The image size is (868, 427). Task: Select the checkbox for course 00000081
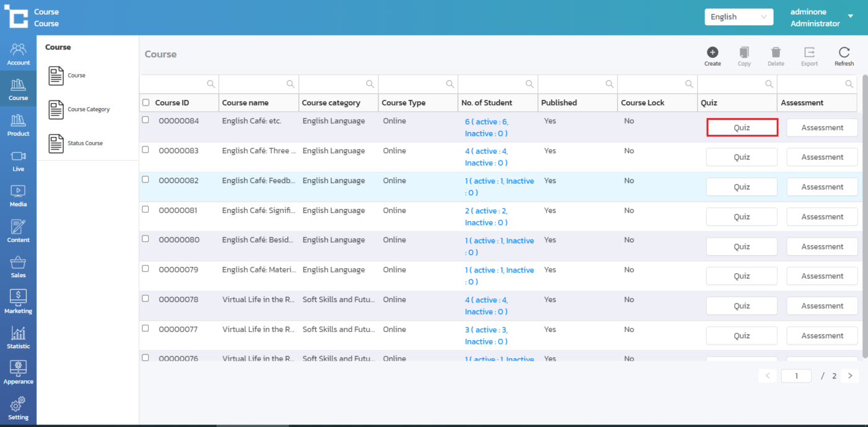point(146,209)
